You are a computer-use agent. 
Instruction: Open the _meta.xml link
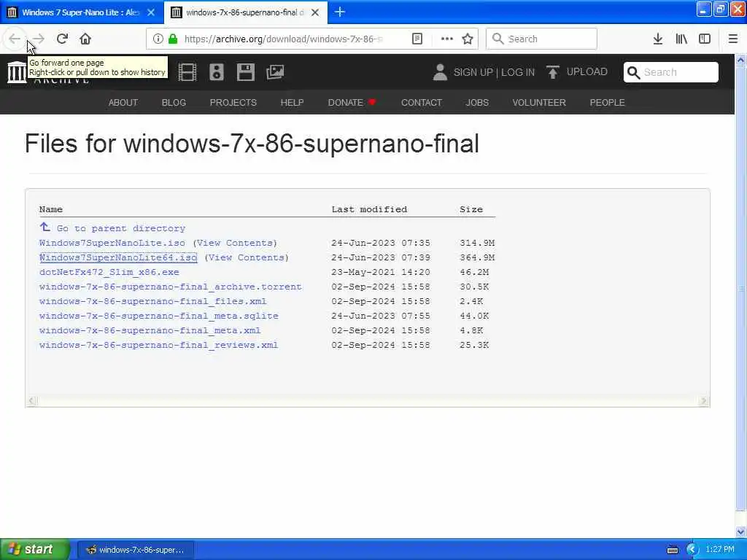(x=150, y=330)
